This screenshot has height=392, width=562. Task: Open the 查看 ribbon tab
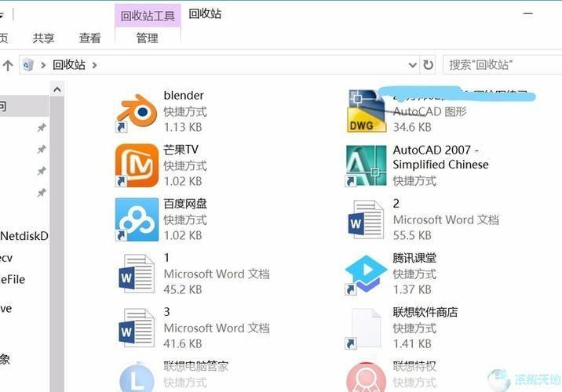(x=90, y=38)
